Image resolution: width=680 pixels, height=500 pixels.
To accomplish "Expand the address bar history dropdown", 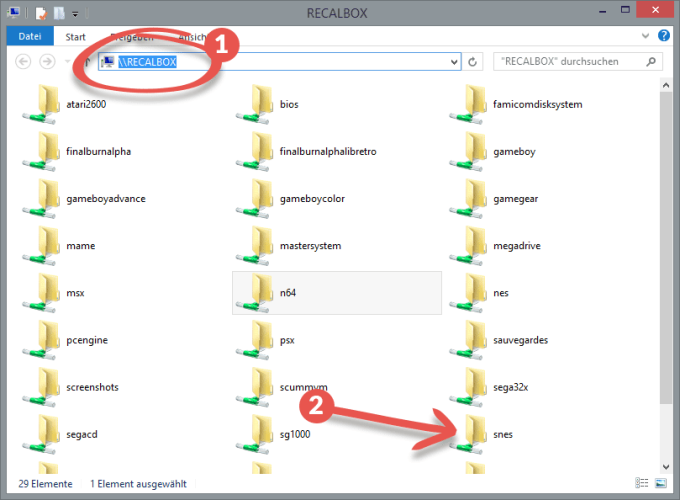I will click(454, 62).
